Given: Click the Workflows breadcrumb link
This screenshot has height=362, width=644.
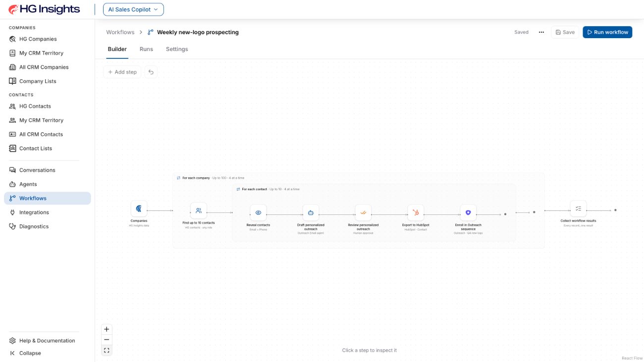Looking at the screenshot, I should 120,32.
